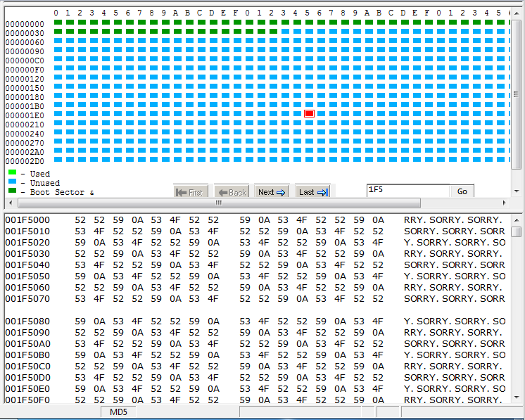This screenshot has width=525, height=420.
Task: Click the Used legend color swatch
Action: [x=13, y=172]
